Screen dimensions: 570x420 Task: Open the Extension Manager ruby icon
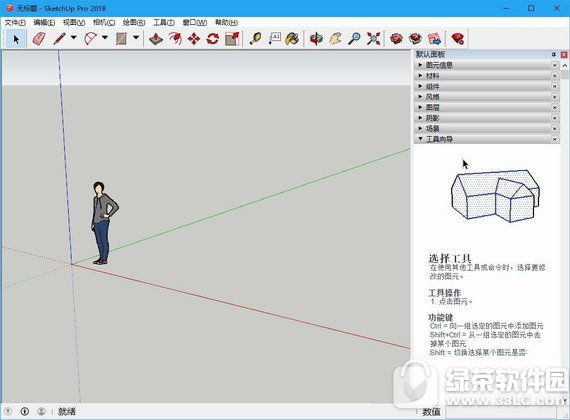click(458, 39)
